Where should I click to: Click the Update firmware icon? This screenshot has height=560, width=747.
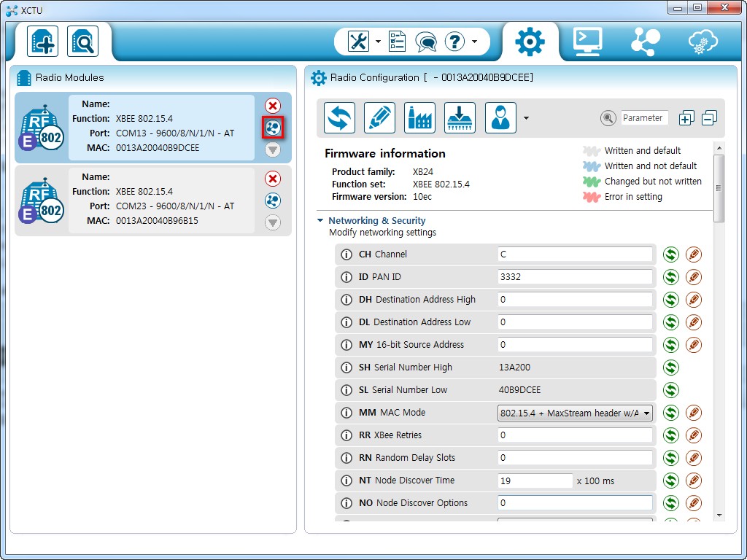[x=460, y=118]
